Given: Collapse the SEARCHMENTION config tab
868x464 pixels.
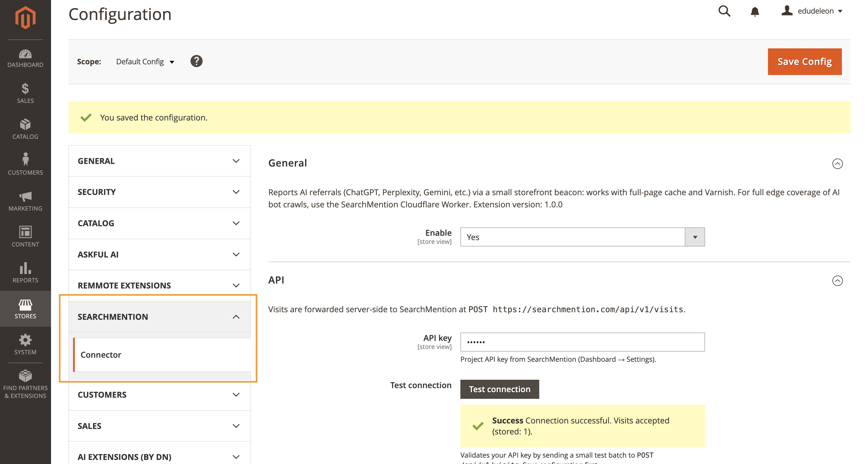Looking at the screenshot, I should coord(159,317).
